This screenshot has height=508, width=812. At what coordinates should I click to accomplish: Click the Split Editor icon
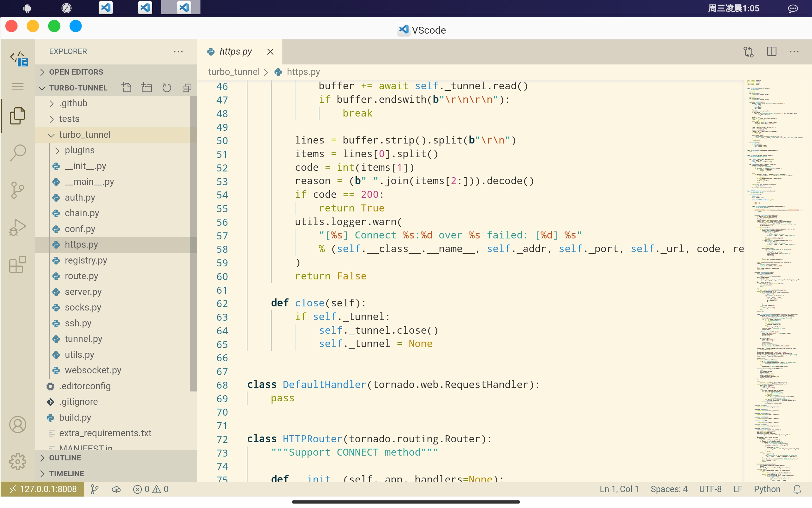(771, 51)
